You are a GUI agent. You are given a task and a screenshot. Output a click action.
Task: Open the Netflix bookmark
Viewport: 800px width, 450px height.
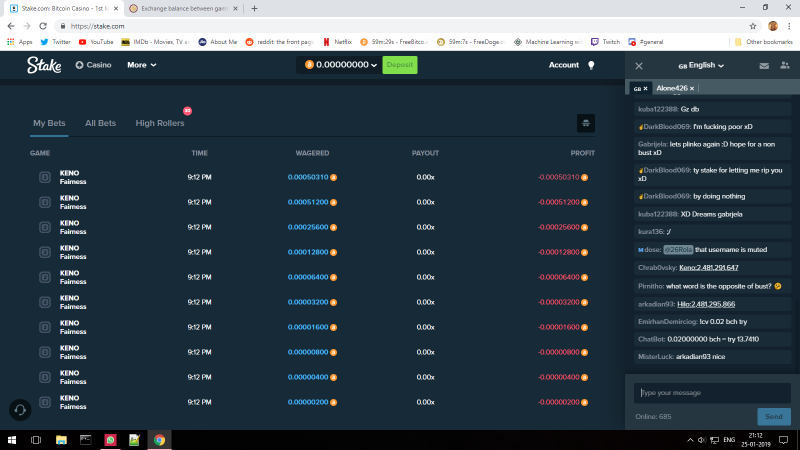[x=338, y=42]
